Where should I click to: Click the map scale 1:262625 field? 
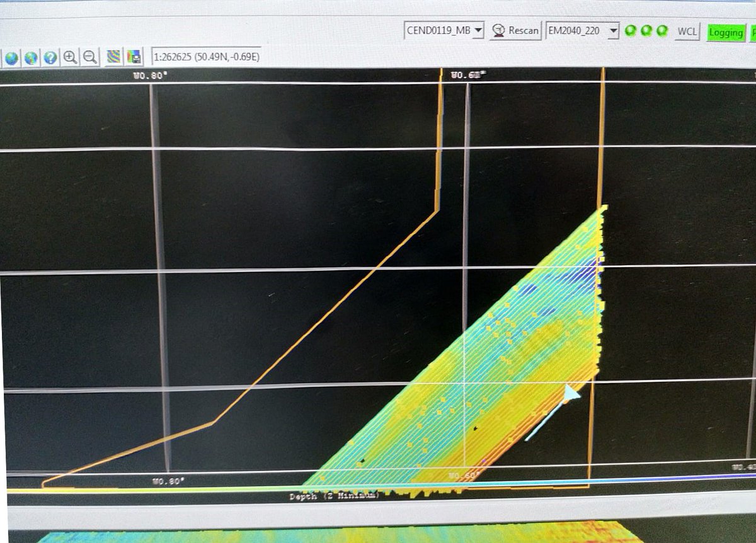[x=206, y=57]
